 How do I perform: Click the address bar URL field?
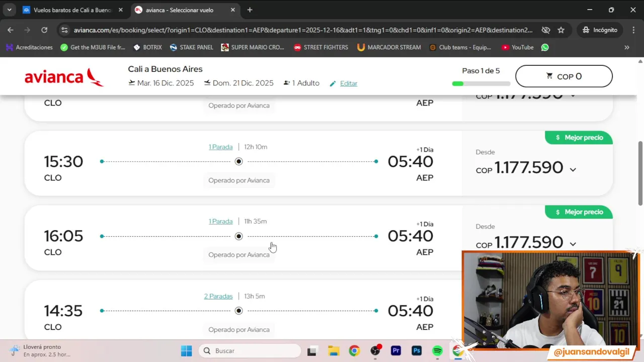point(302,30)
